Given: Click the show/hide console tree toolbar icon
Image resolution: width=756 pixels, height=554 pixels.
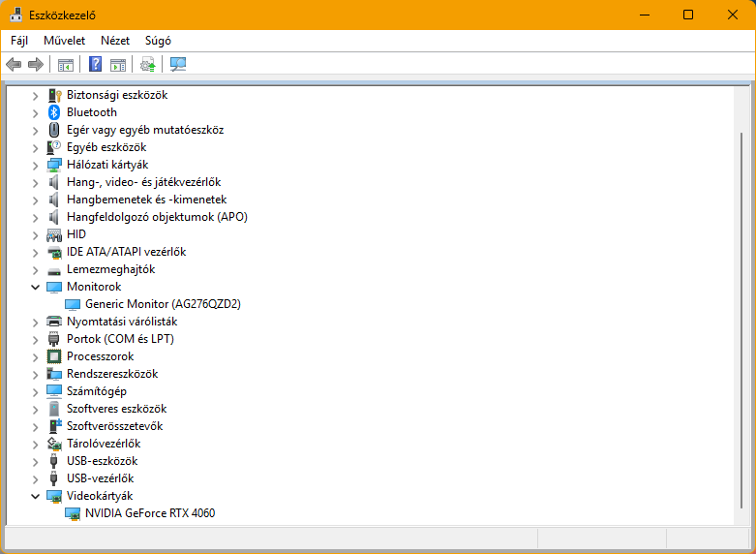Looking at the screenshot, I should click(66, 64).
